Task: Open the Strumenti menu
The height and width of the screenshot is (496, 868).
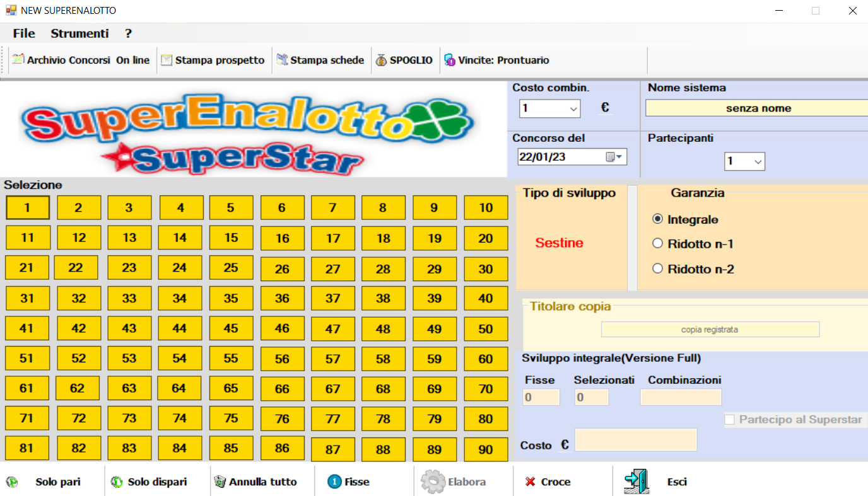Action: [x=80, y=33]
